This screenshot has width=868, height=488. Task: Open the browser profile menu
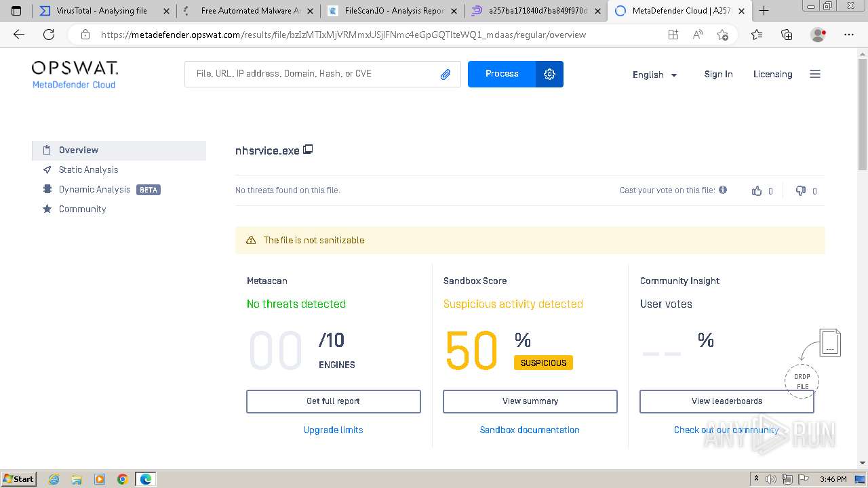tap(818, 35)
